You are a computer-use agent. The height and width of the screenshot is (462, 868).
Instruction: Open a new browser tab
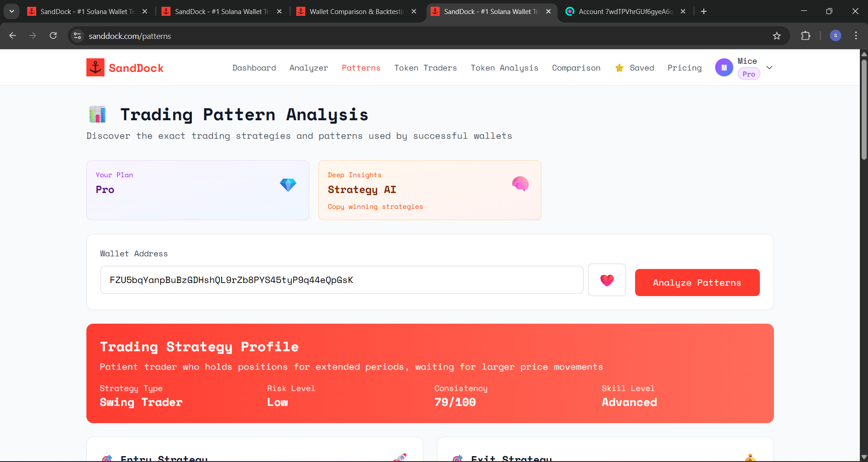(704, 11)
